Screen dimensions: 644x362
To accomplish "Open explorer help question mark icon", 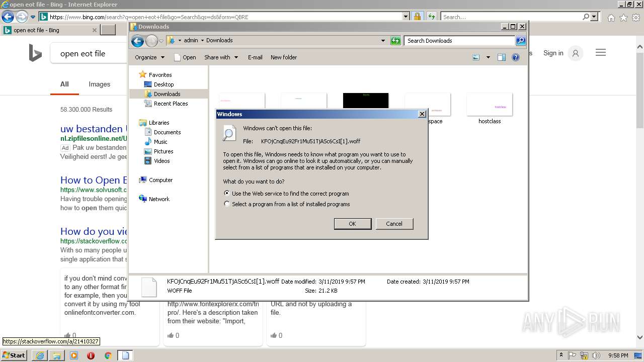I will coord(516,57).
